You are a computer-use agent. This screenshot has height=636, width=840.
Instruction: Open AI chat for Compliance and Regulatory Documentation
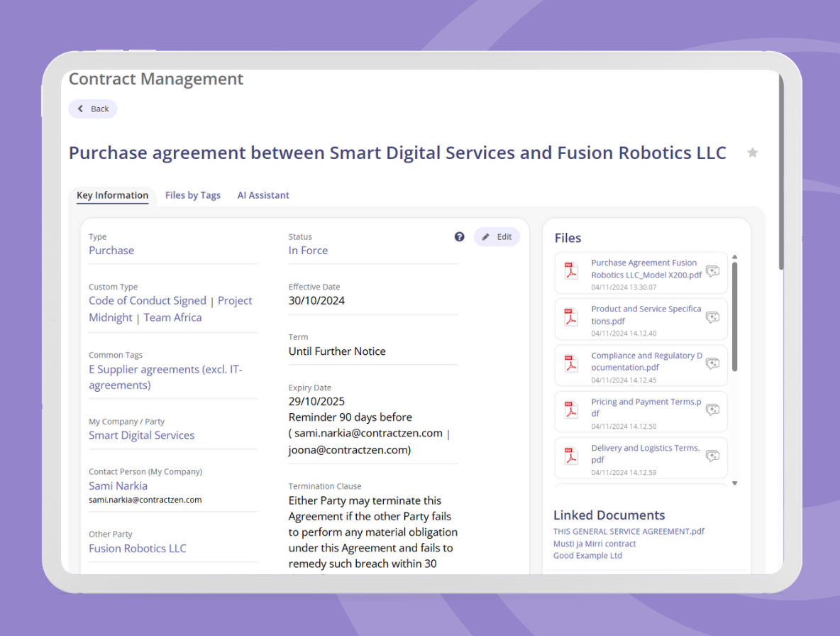point(712,363)
